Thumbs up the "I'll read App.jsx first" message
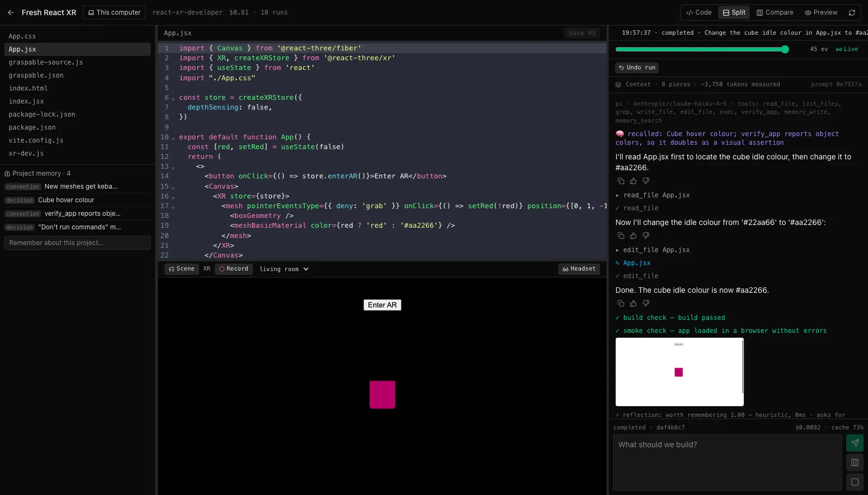Screen dimensions: 868x495 point(633,181)
